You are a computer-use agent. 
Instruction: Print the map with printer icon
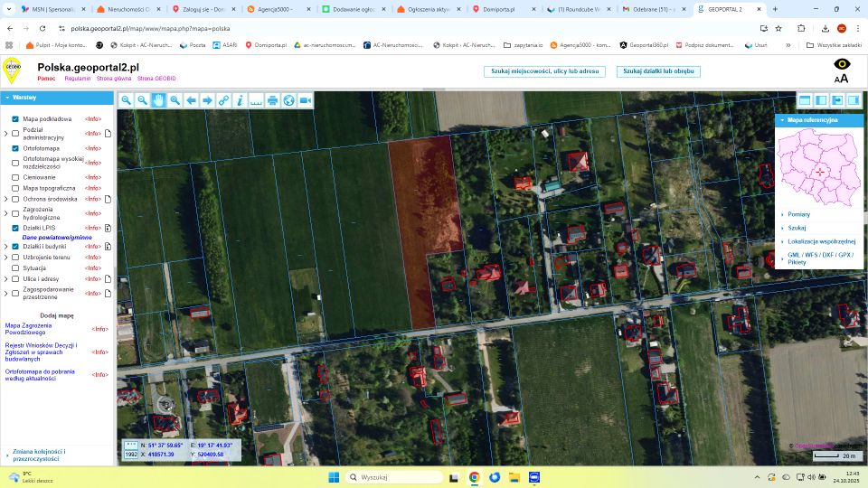[272, 100]
